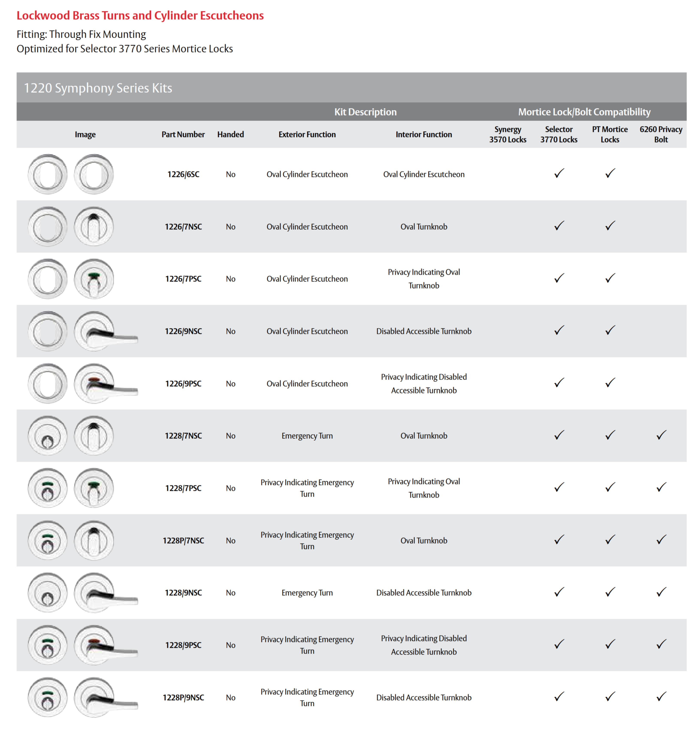Viewport: 700px width, 735px height.
Task: Click the Kit Description header label
Action: (x=365, y=112)
